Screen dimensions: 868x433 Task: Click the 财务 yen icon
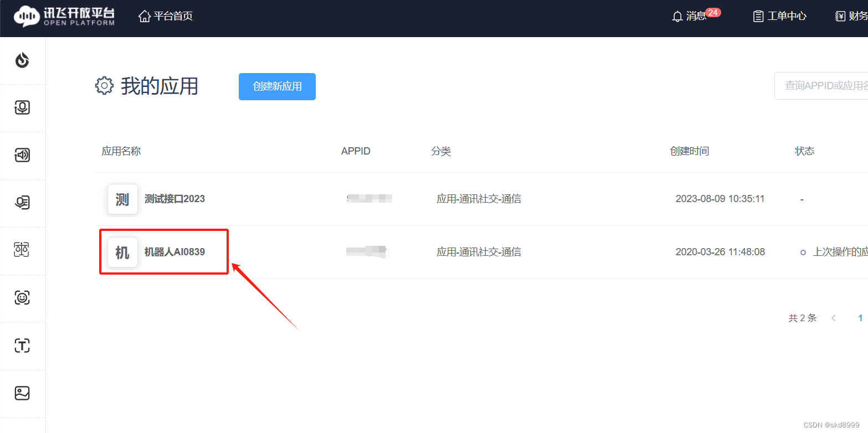tap(840, 17)
